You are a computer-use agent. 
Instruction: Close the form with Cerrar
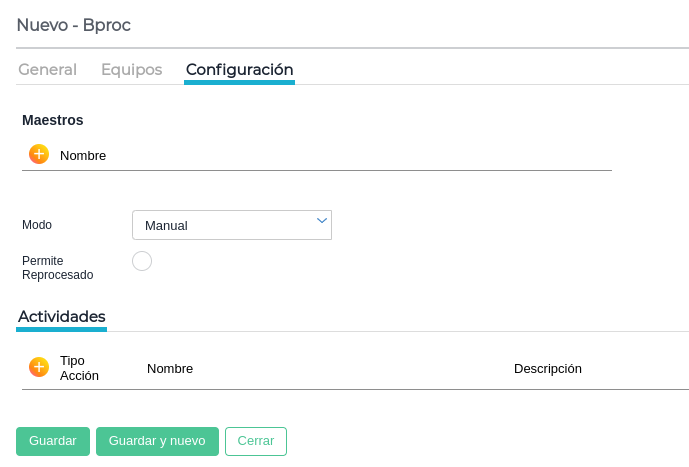click(x=256, y=441)
